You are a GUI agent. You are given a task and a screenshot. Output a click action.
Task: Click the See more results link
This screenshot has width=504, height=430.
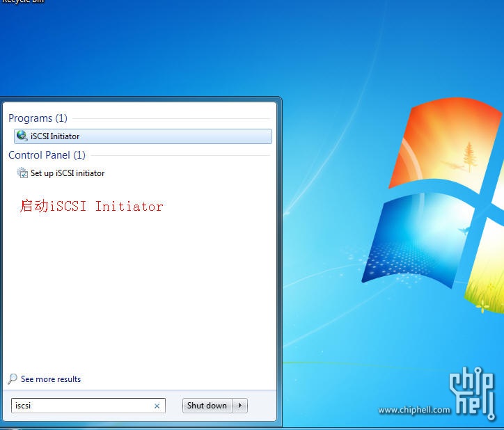pyautogui.click(x=51, y=379)
